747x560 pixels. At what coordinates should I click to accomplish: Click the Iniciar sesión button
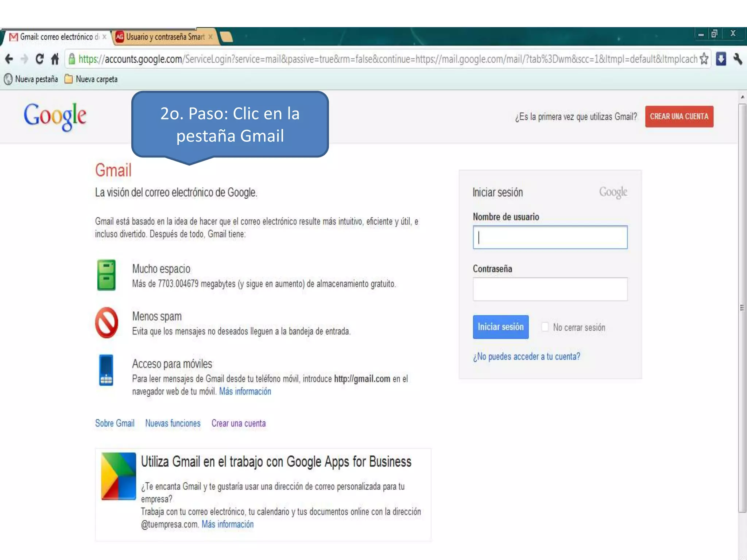coord(500,327)
